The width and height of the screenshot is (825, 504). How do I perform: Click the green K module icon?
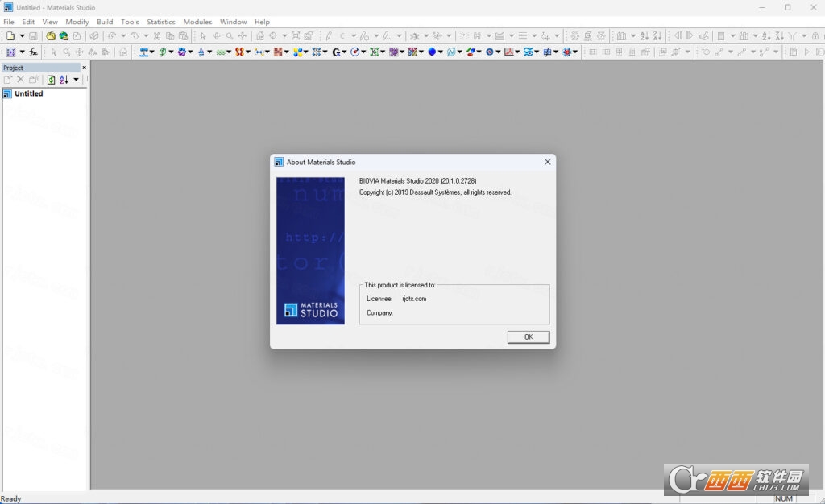click(x=374, y=52)
